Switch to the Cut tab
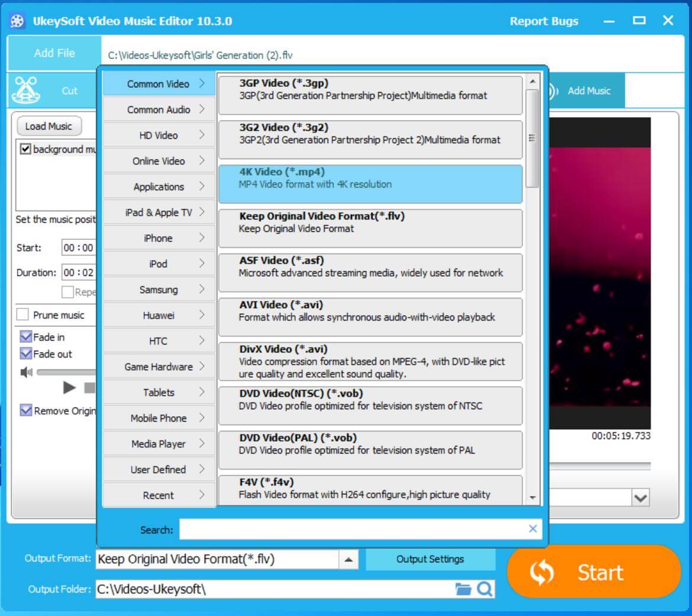 coord(53,90)
